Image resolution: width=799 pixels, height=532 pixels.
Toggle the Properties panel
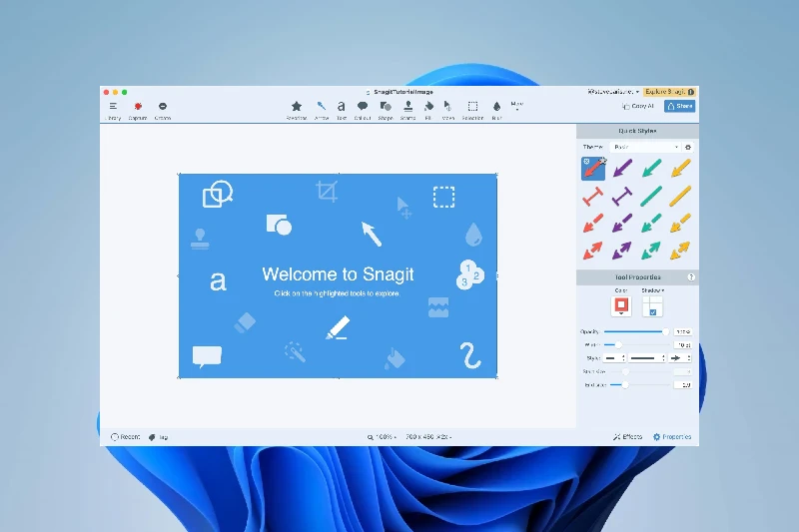(672, 437)
